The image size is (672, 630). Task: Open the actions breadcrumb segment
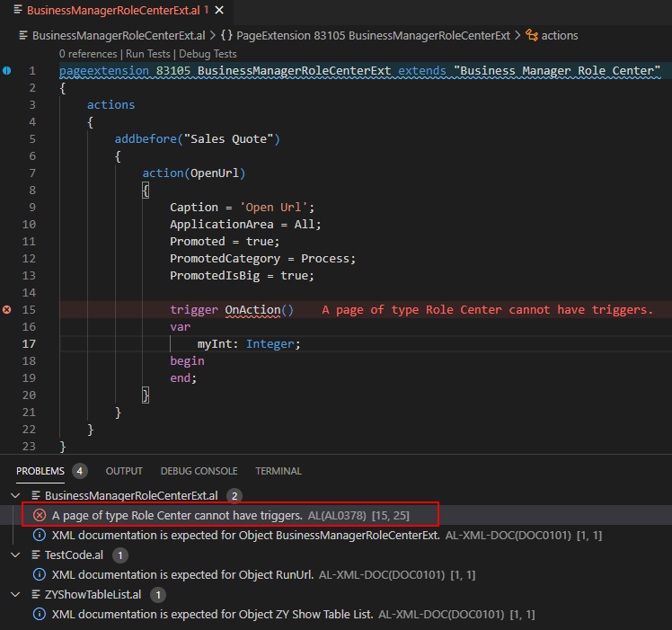click(560, 36)
